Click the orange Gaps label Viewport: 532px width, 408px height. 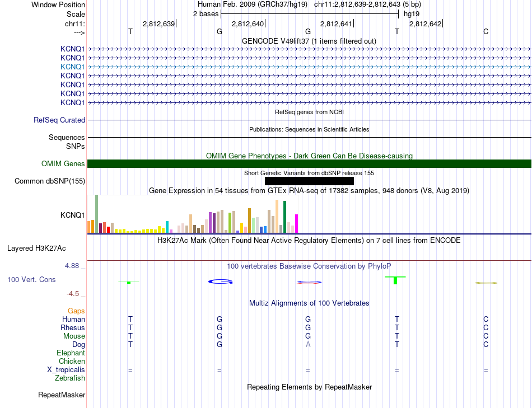click(76, 311)
